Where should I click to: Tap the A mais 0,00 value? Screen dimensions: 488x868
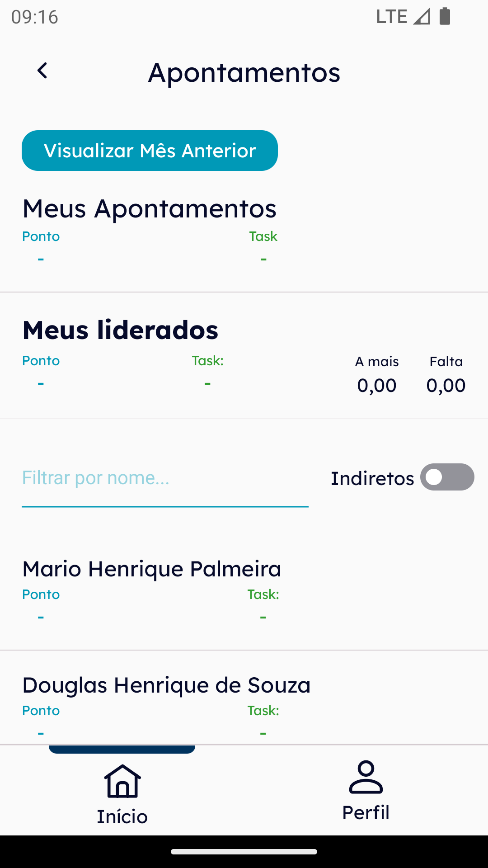coord(377,386)
